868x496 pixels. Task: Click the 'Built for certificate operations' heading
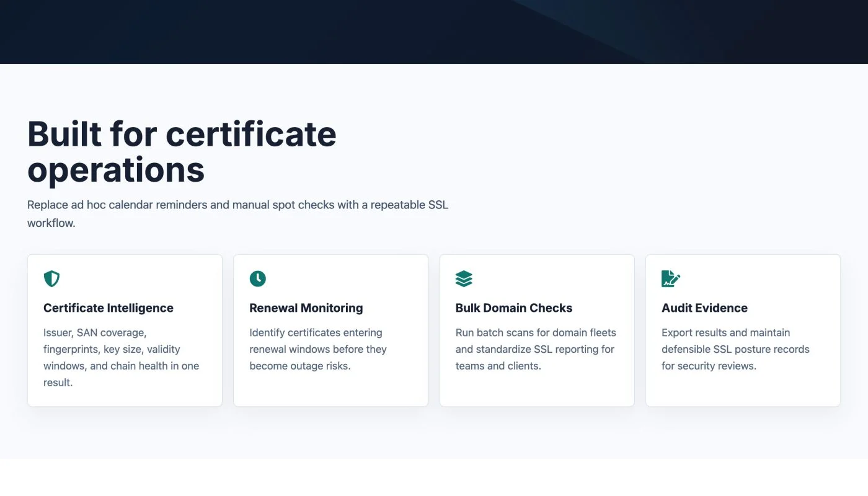point(182,151)
